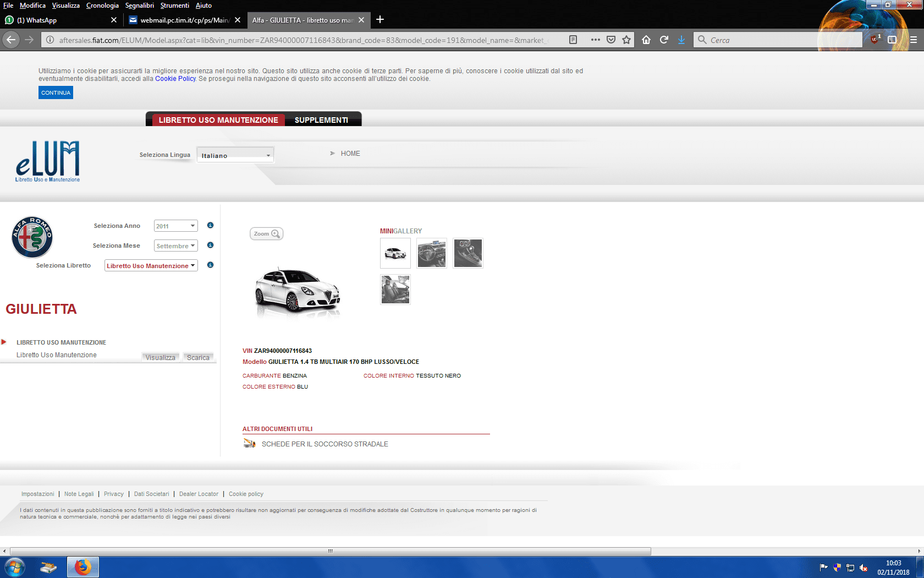Open the Firefox hamburger menu

[914, 40]
